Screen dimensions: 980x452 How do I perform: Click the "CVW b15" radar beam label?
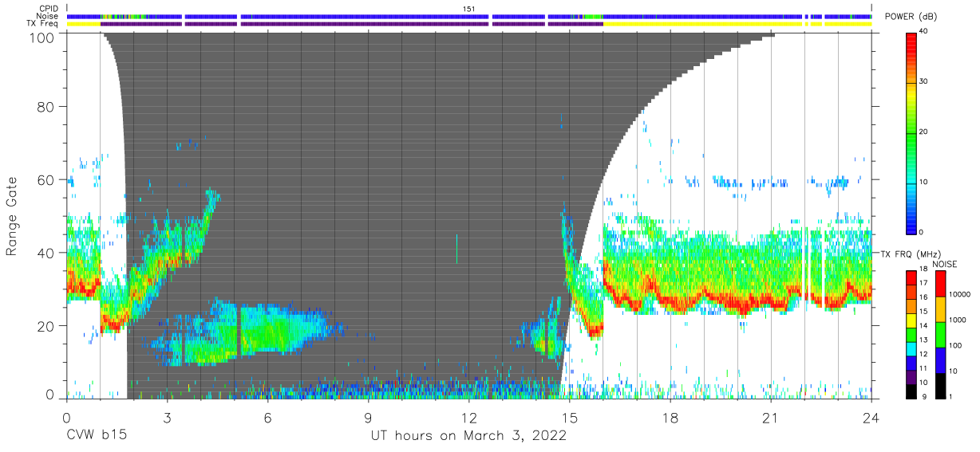point(97,436)
